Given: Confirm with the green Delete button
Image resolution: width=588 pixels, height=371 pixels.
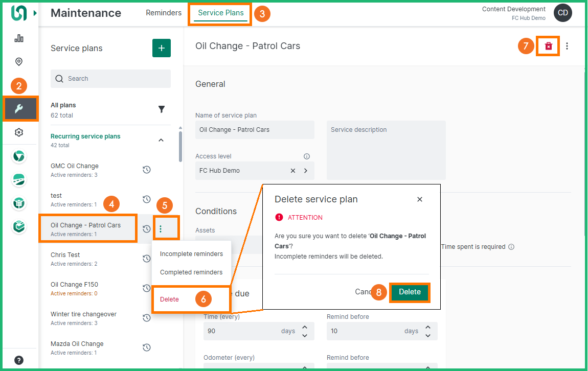Looking at the screenshot, I should click(410, 292).
